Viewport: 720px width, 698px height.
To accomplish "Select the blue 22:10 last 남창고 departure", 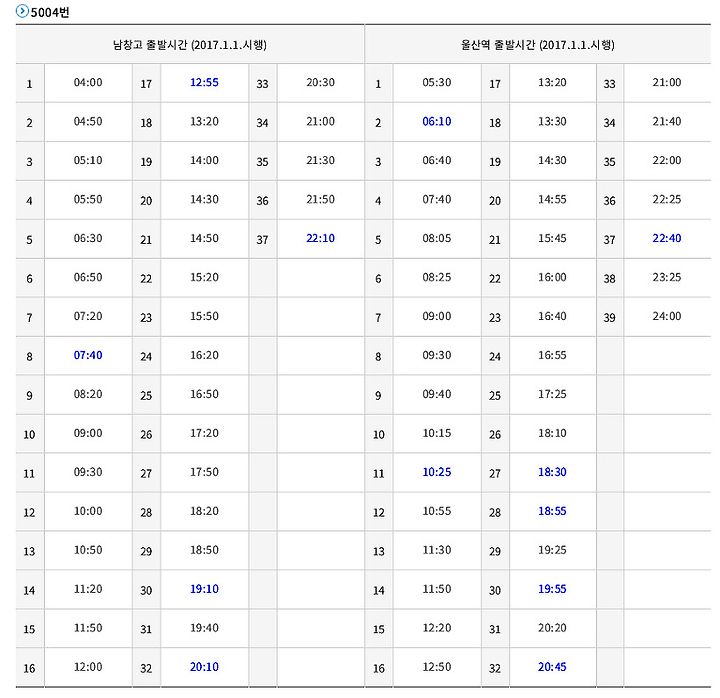I will (x=321, y=238).
